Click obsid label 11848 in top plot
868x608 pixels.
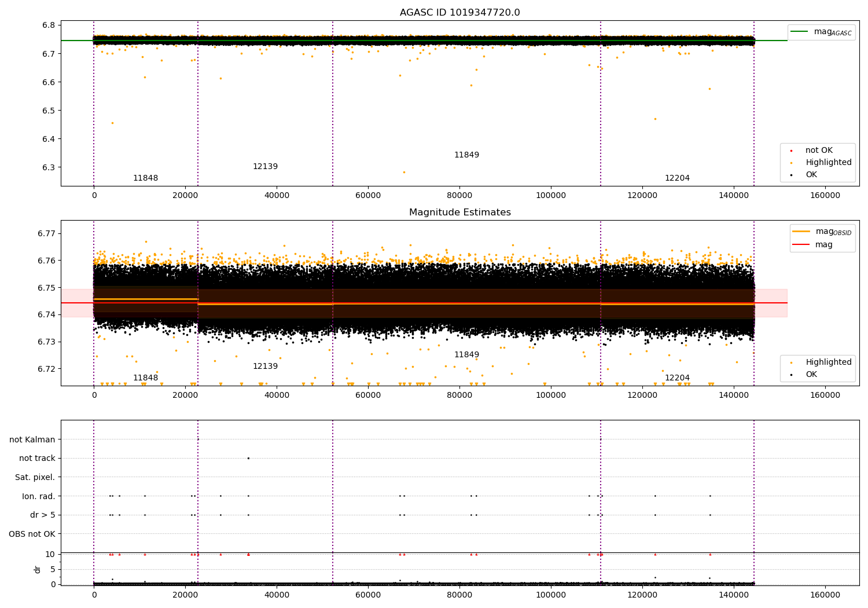[x=145, y=178]
